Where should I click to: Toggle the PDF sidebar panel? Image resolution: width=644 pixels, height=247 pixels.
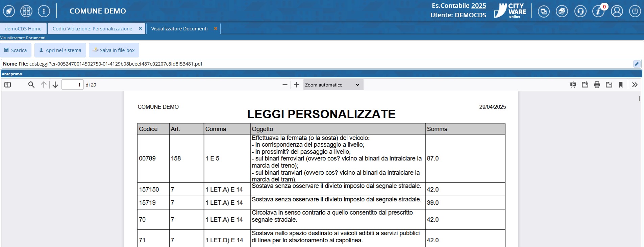click(x=8, y=85)
